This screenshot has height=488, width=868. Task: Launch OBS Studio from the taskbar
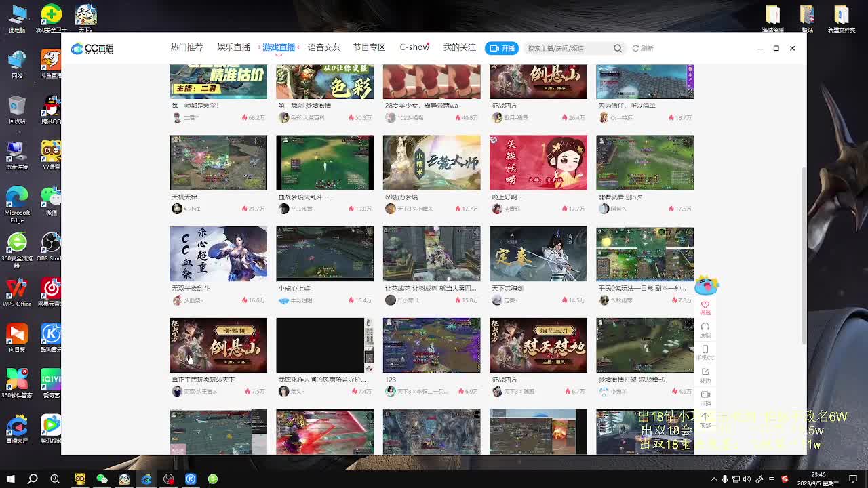pos(169,479)
